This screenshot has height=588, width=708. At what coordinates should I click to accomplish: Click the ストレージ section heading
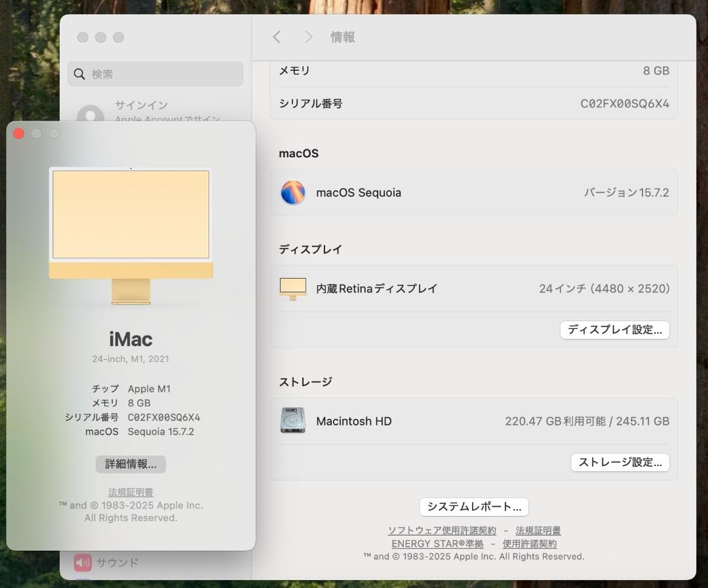305,382
